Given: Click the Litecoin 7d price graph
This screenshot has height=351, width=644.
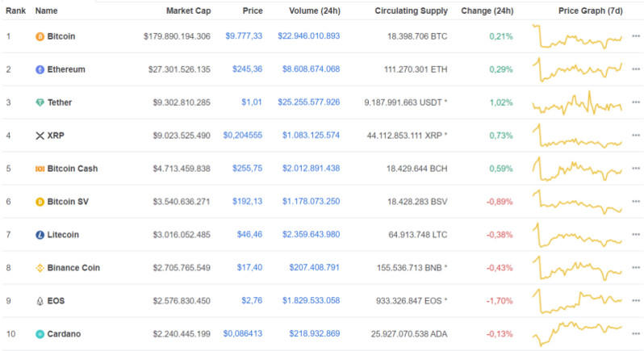Looking at the screenshot, I should pyautogui.click(x=577, y=235).
